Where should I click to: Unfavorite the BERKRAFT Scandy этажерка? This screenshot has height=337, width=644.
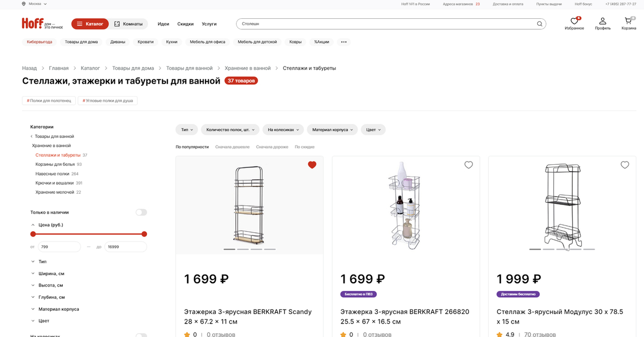(312, 165)
